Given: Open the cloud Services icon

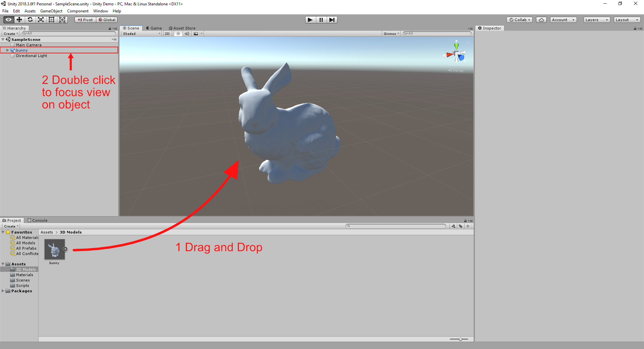Looking at the screenshot, I should pyautogui.click(x=541, y=20).
